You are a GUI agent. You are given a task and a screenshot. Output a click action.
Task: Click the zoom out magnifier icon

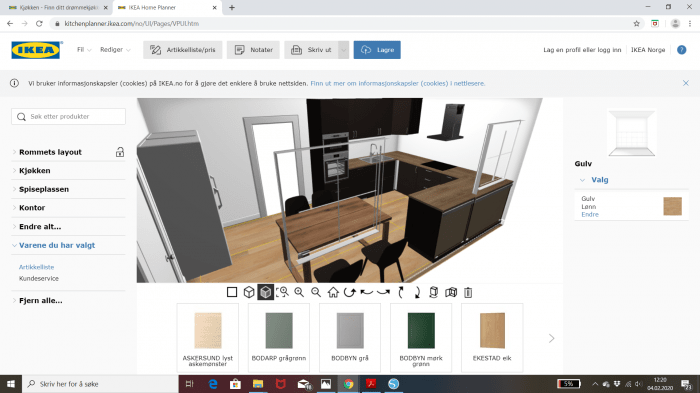(x=316, y=292)
